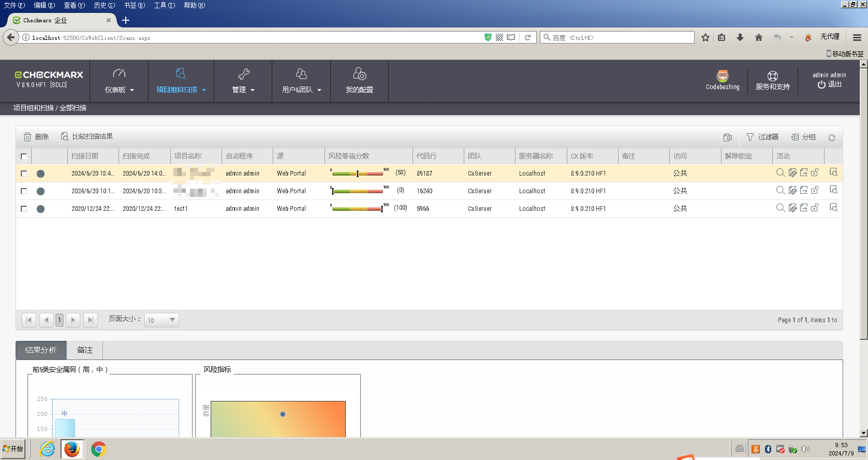This screenshot has width=868, height=460.
Task: Click the URL address bar
Action: (254, 37)
